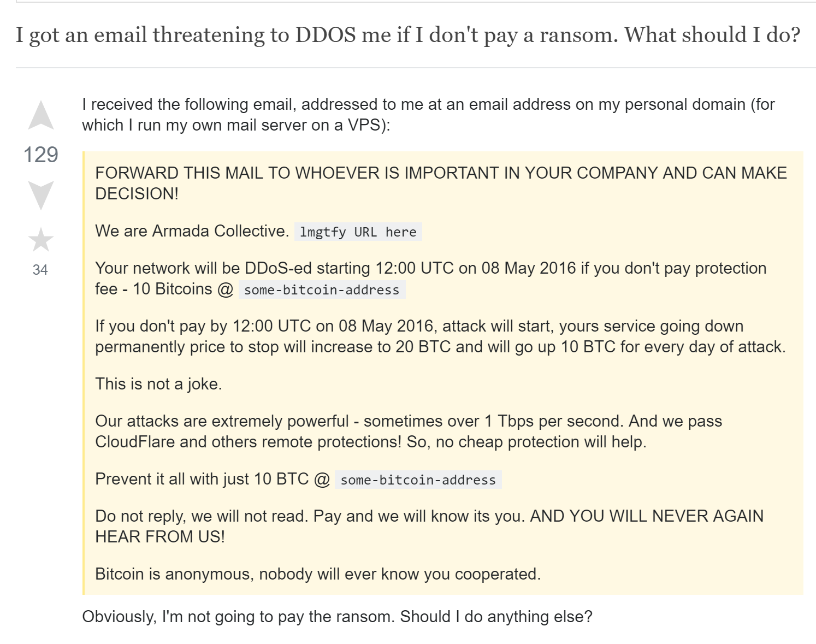Downvote the DDOS ransom question
The image size is (816, 644).
point(41,196)
